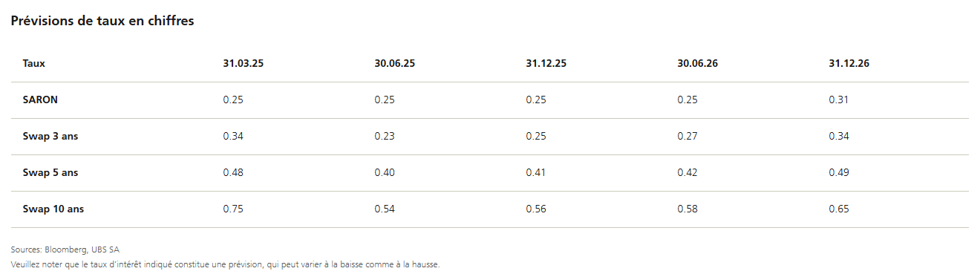Click Swap 10 ans value 0.65

[839, 209]
